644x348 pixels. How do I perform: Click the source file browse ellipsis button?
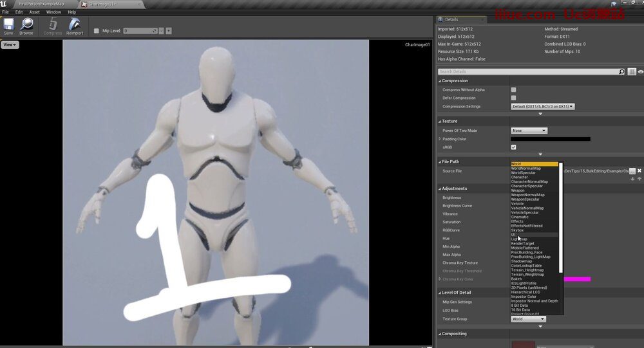coord(632,171)
